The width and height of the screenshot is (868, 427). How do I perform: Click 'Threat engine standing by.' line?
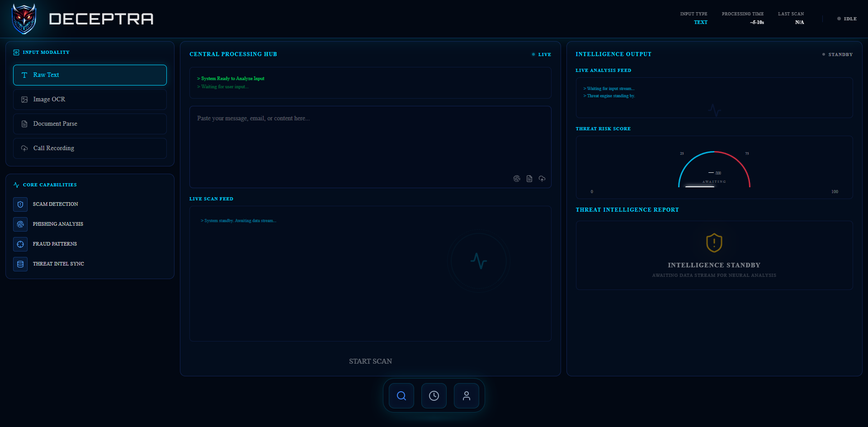pyautogui.click(x=609, y=96)
